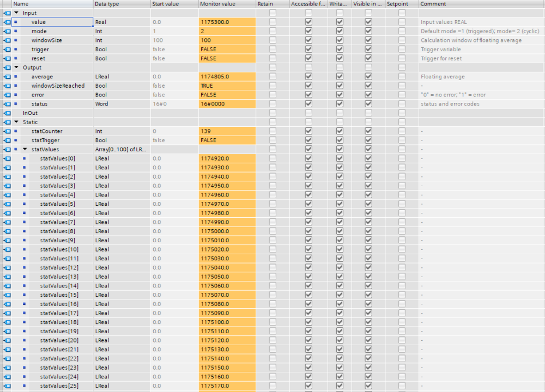Screen dimensions: 545x392
Task: Select the reset variable name
Action: [38, 58]
